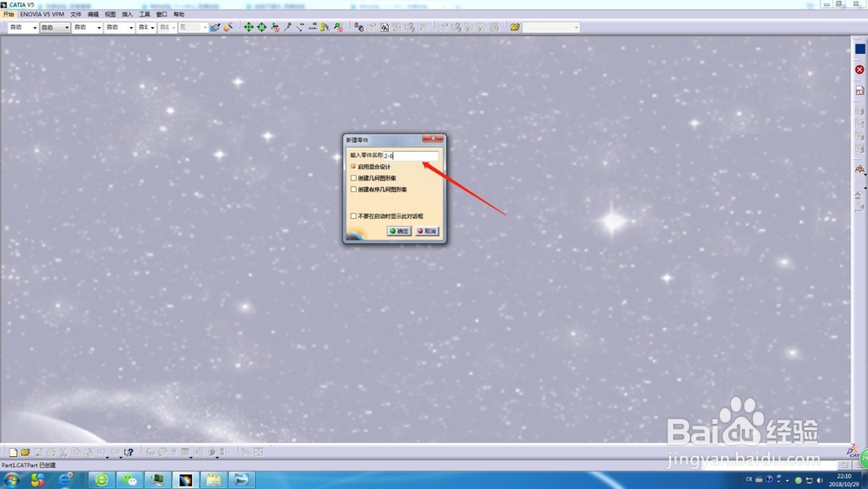
Task: Open the 工具 menu
Action: click(x=144, y=15)
